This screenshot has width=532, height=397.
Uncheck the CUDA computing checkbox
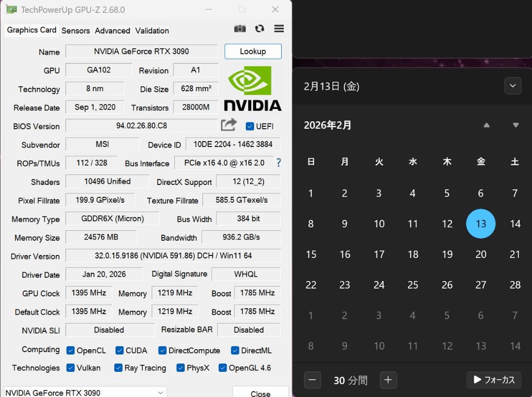[x=118, y=350]
